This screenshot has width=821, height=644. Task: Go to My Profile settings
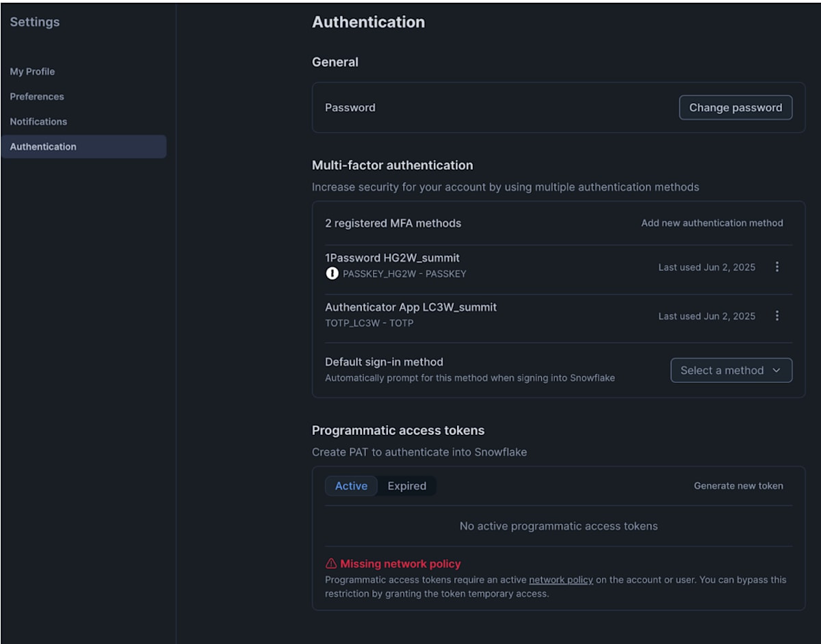(x=32, y=71)
